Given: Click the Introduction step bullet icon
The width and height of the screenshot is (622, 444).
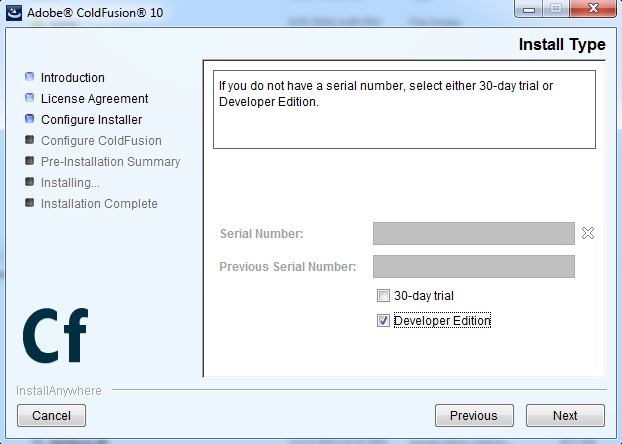Looking at the screenshot, I should point(30,77).
